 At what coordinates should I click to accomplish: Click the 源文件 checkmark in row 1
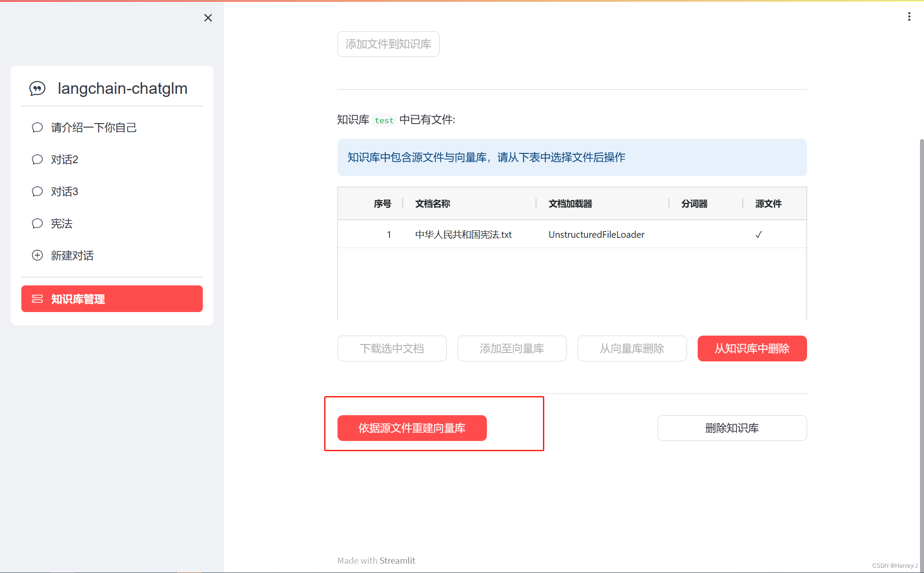759,234
